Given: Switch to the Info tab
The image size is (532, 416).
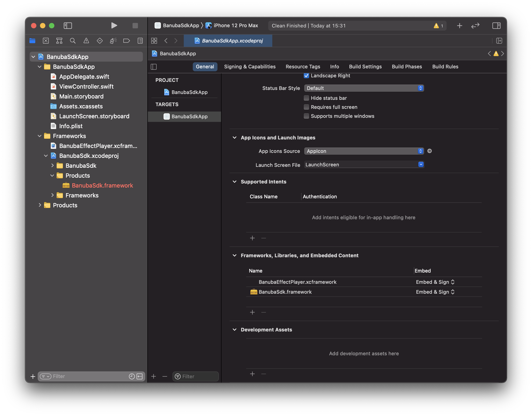Looking at the screenshot, I should (x=335, y=67).
